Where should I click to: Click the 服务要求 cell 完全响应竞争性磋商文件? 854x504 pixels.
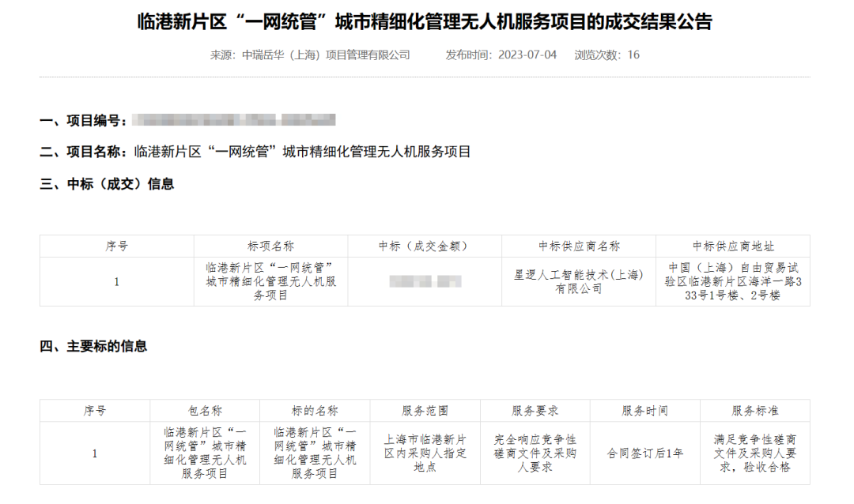pos(535,453)
